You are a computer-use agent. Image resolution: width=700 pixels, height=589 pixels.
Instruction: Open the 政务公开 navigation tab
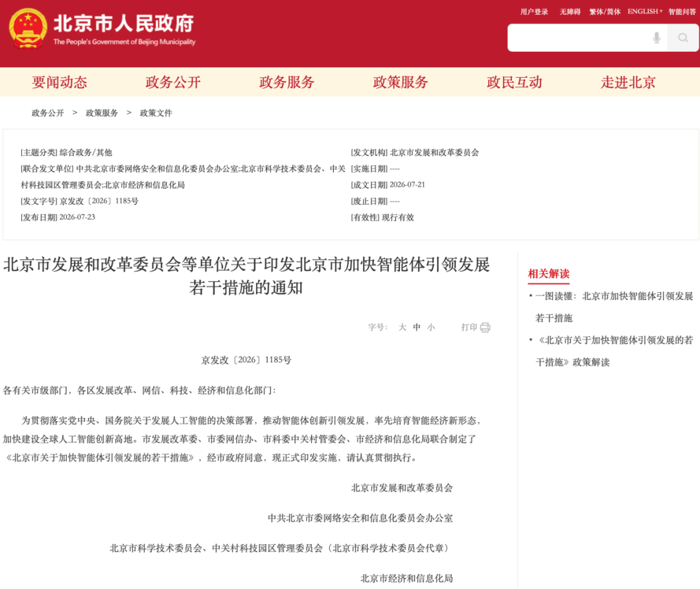pyautogui.click(x=173, y=82)
